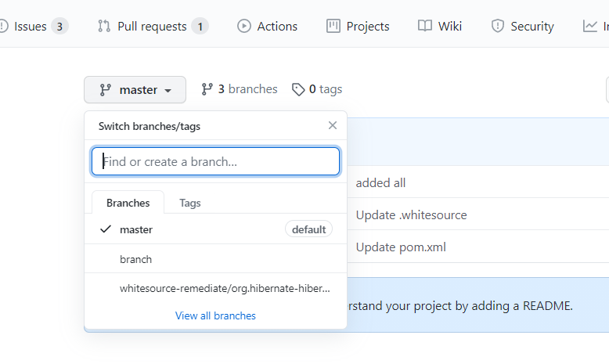
Task: Select the Branches tab
Action: coord(128,203)
